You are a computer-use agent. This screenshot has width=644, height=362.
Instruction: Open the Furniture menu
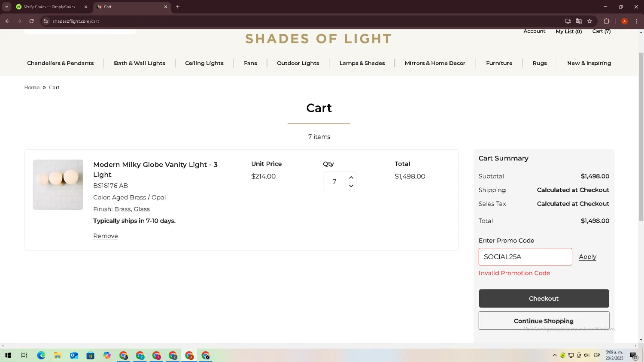[499, 63]
